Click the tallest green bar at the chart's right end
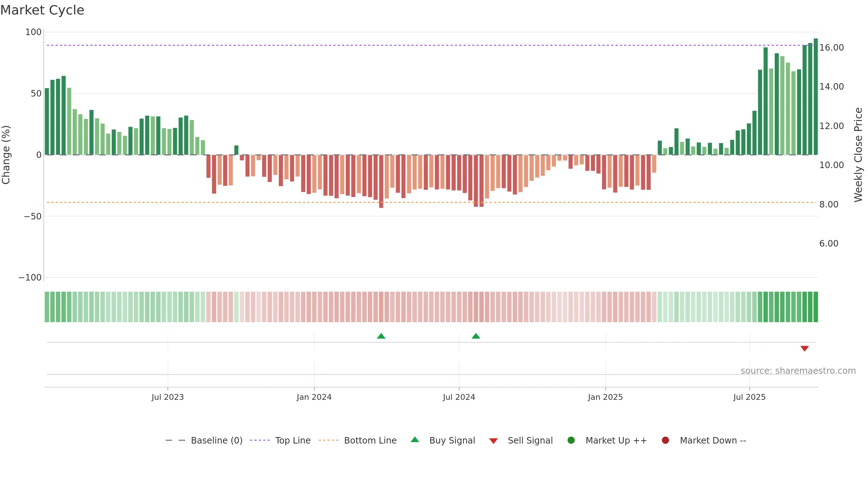The height and width of the screenshot is (488, 868). 816,97
